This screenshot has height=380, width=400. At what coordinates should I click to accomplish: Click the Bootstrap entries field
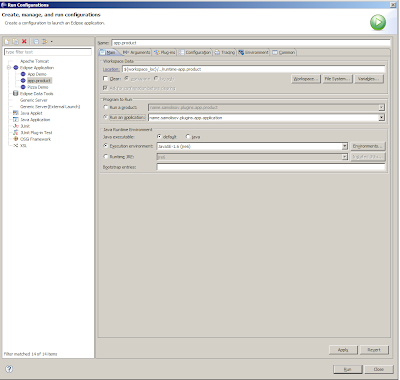(x=271, y=167)
